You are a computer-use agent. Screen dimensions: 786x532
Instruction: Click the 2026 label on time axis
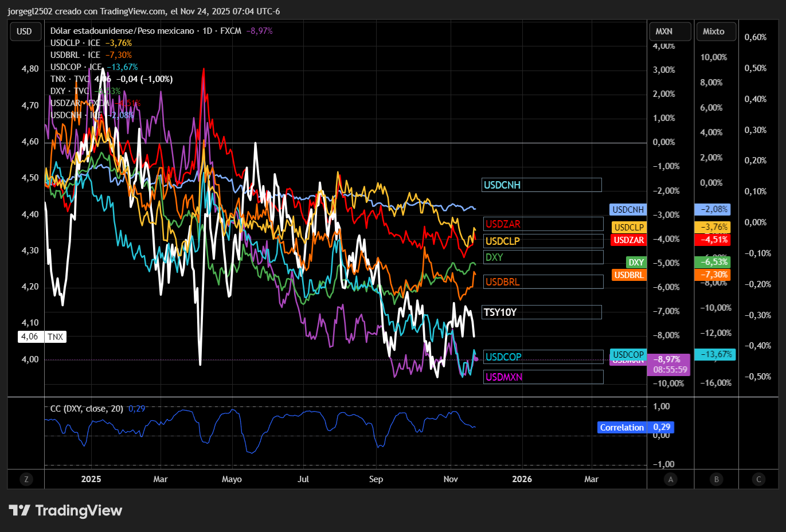tap(522, 479)
